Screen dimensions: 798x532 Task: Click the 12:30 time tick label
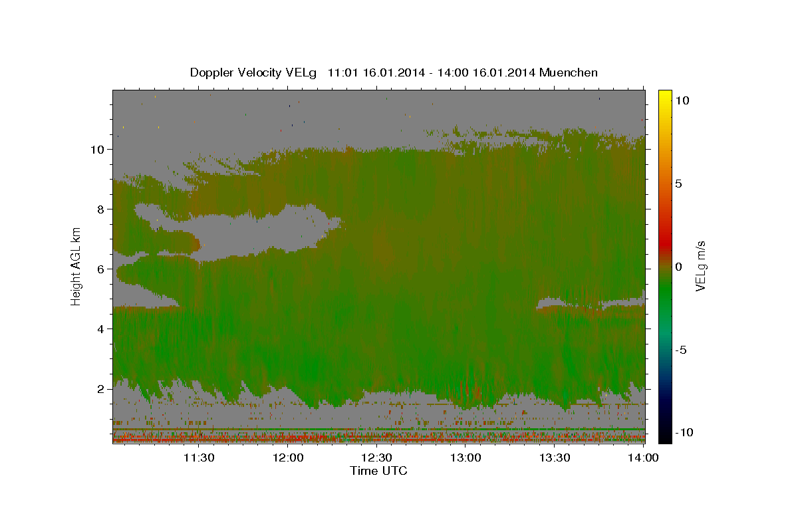[x=377, y=458]
